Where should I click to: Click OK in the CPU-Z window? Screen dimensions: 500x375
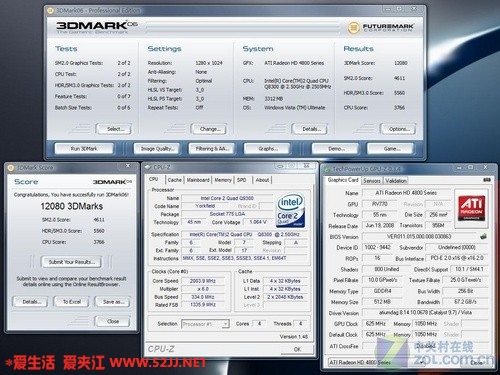click(x=297, y=349)
